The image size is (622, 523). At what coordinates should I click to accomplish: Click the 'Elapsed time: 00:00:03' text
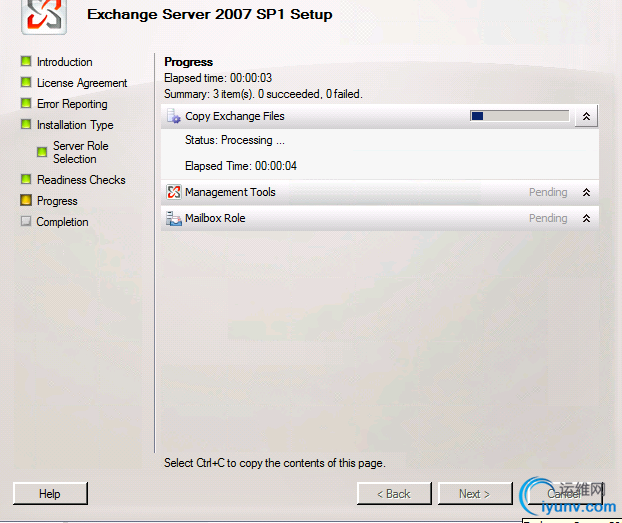(x=218, y=78)
